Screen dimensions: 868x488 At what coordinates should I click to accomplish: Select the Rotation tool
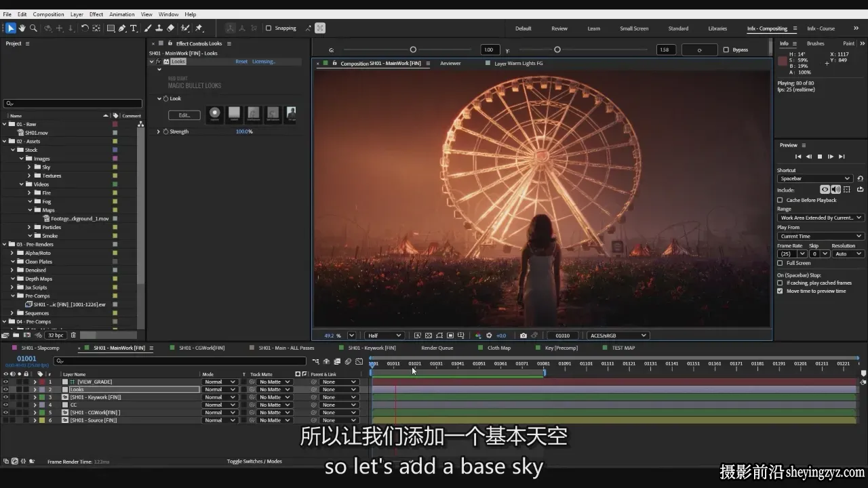tap(85, 28)
